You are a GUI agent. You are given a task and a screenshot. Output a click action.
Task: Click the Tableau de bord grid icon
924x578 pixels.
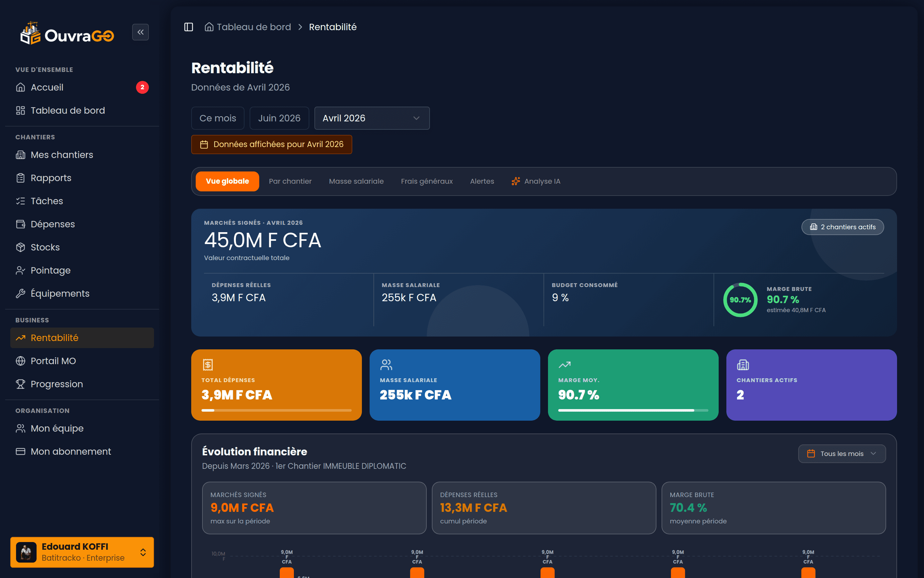pyautogui.click(x=21, y=110)
